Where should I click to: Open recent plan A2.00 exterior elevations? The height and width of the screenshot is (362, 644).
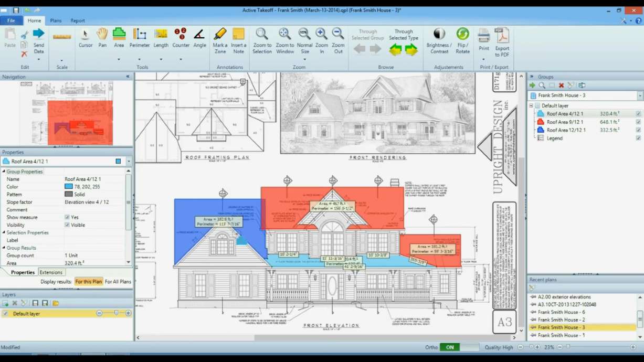click(564, 297)
